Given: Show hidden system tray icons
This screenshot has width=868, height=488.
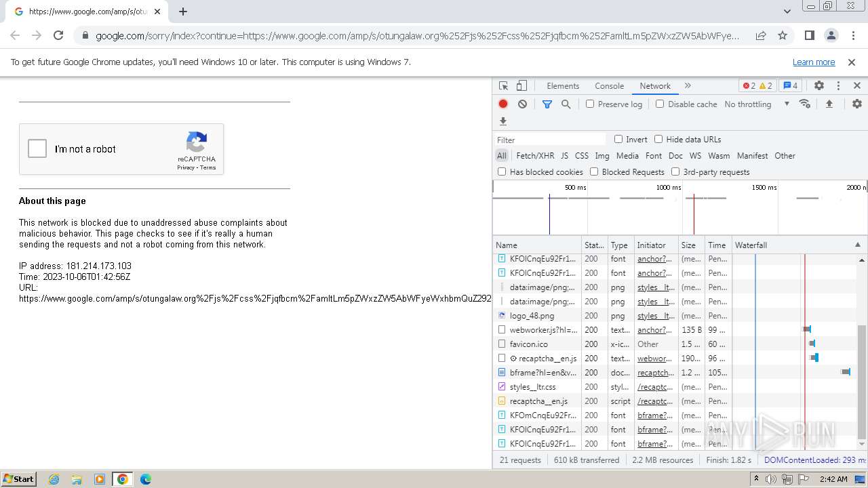Looking at the screenshot, I should pyautogui.click(x=756, y=479).
